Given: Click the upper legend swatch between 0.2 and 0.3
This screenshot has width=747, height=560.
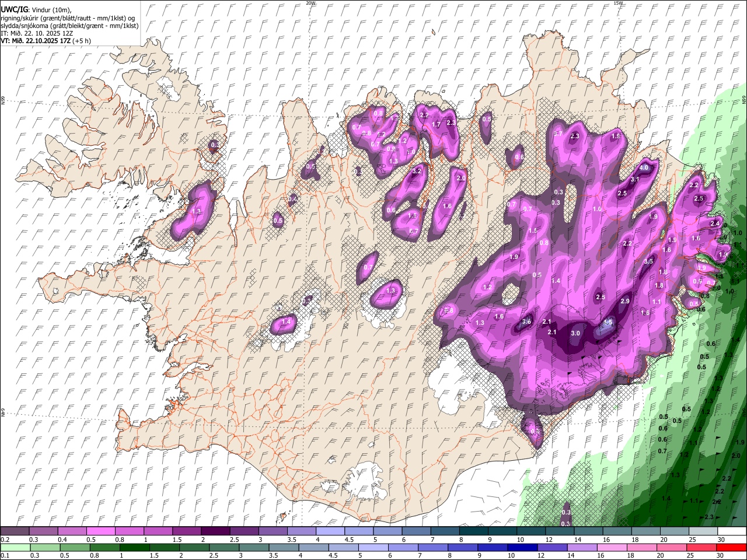Looking at the screenshot, I should (x=15, y=531).
